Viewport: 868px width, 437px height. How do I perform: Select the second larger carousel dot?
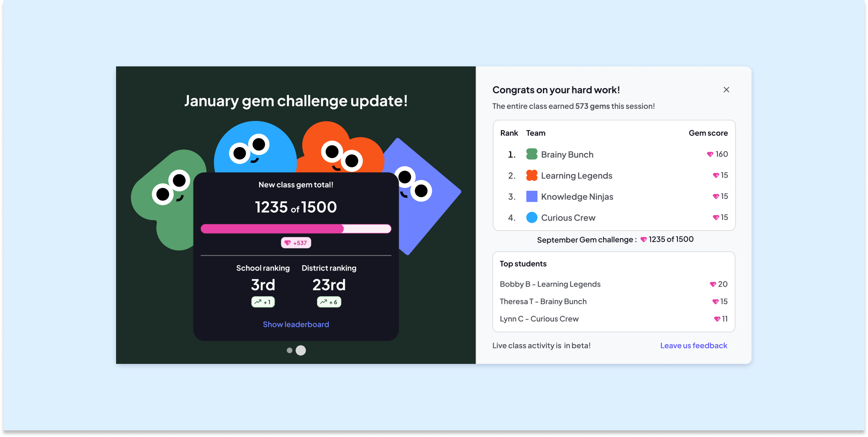[x=301, y=350]
